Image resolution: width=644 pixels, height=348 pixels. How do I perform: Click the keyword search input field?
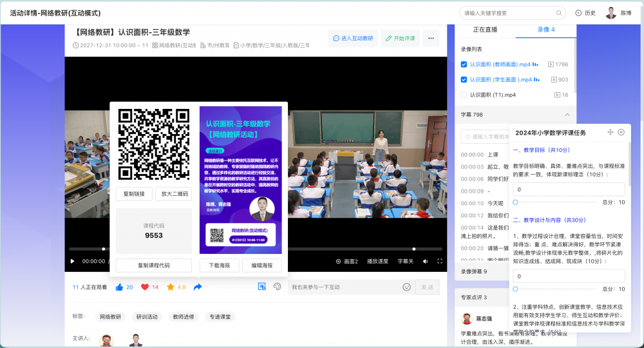(x=509, y=13)
